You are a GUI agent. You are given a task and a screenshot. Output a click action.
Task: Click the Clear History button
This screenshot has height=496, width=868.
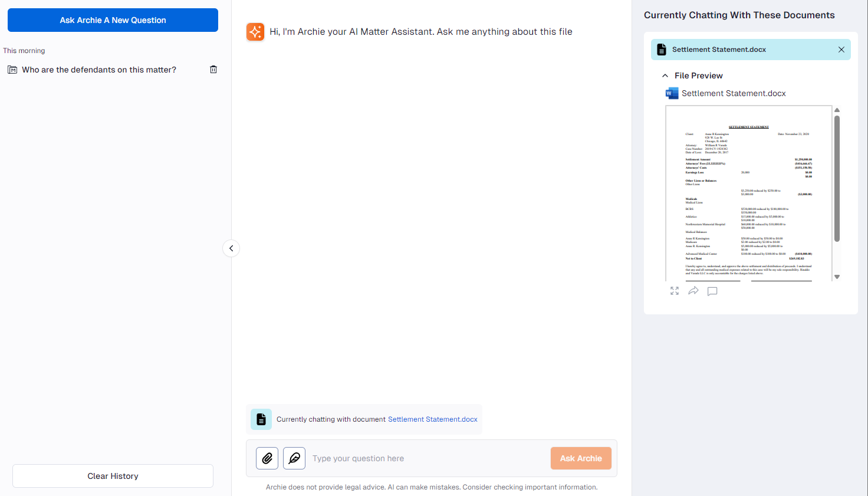pos(113,476)
